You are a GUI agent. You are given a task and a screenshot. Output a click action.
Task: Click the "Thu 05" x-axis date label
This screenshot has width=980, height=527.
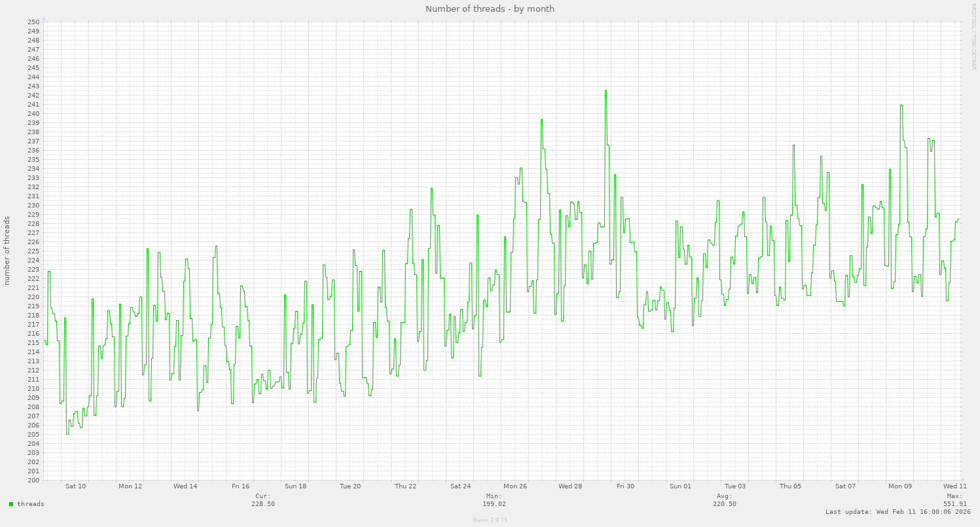tap(790, 486)
